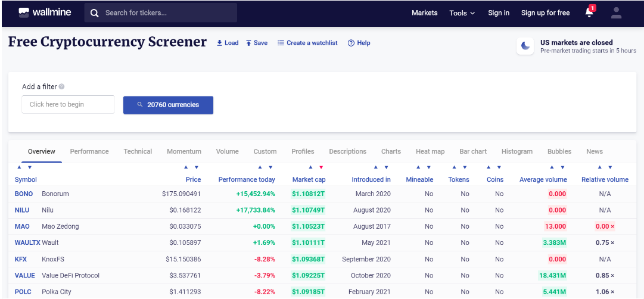
Task: Sort Price column descending arrow
Action: click(197, 167)
